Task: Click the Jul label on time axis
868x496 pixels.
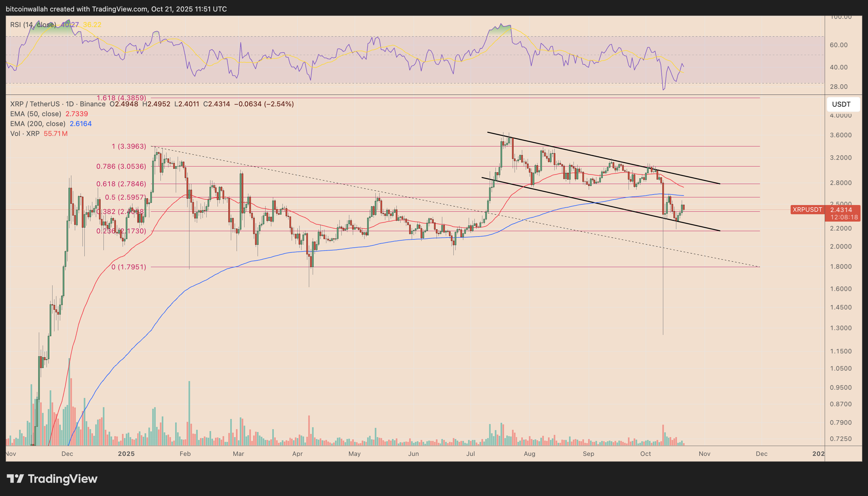Action: (470, 454)
